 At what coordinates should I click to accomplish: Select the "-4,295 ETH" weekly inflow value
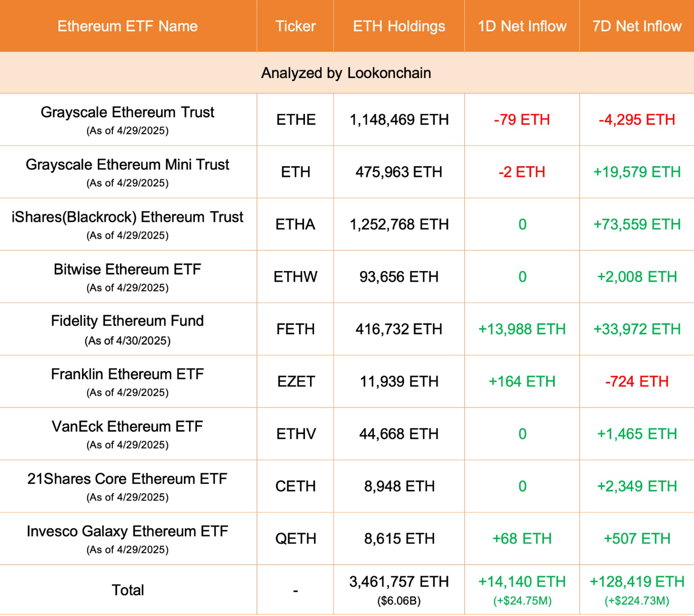pos(637,120)
